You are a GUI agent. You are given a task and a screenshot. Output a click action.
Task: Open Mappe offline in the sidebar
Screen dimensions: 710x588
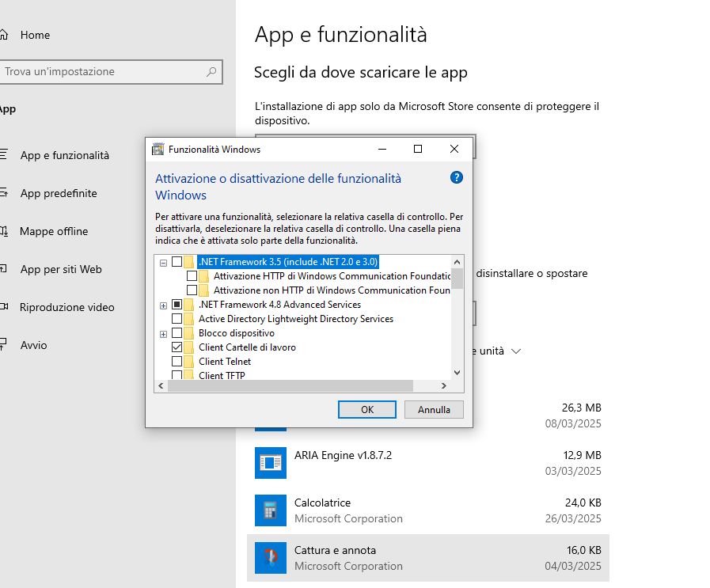click(54, 231)
